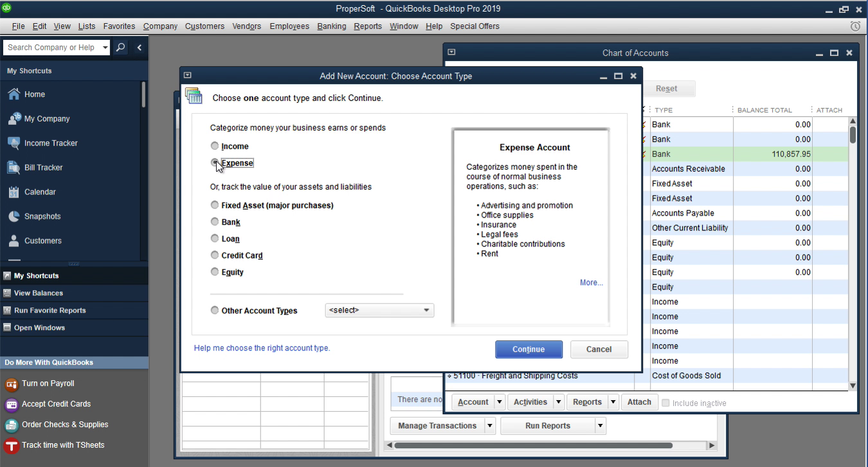Click the Search Company or Help field
The height and width of the screenshot is (467, 868).
[x=51, y=48]
